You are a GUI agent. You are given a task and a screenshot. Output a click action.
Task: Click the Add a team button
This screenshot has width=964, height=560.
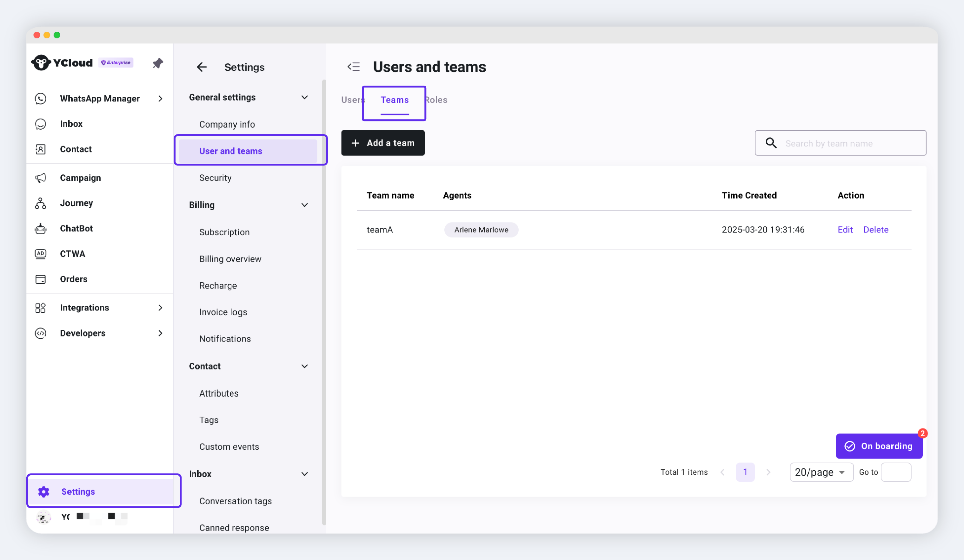tap(382, 143)
